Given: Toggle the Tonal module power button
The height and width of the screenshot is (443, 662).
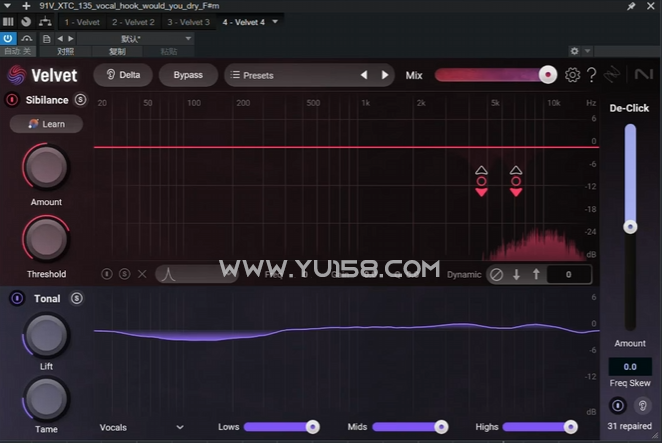Looking at the screenshot, I should [x=17, y=298].
